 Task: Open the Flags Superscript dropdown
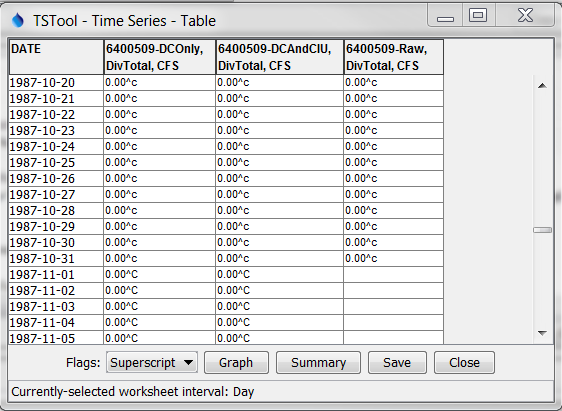pos(152,363)
